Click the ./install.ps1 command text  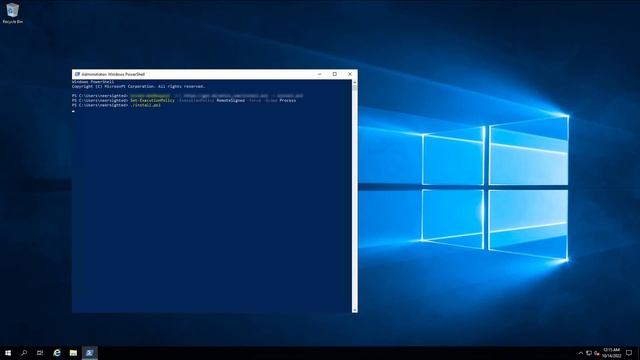145,105
